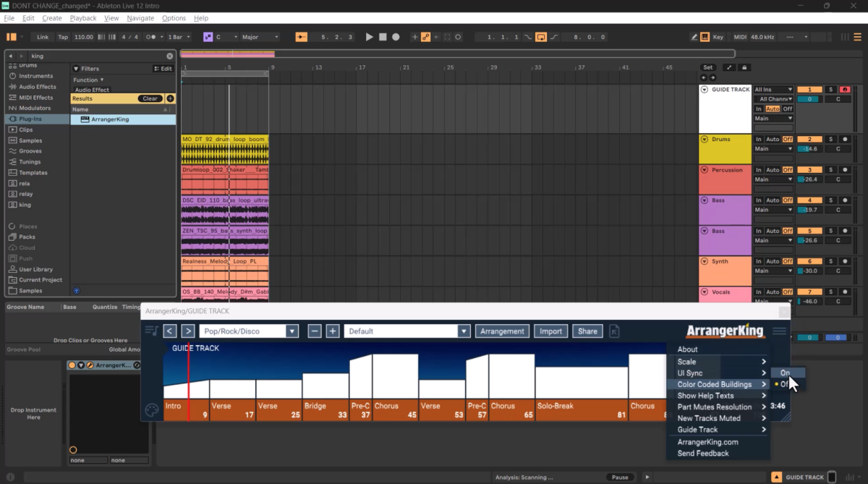Clear the browser Results filter
868x484 pixels.
tap(150, 98)
